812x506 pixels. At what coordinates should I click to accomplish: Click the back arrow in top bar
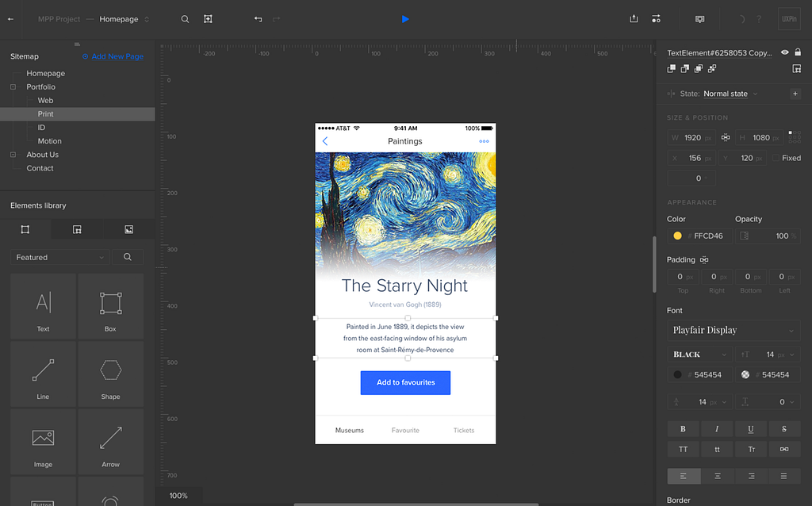click(x=10, y=19)
